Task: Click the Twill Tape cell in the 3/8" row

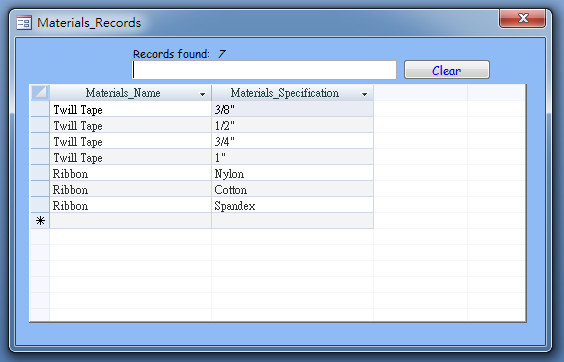Action: [131, 109]
